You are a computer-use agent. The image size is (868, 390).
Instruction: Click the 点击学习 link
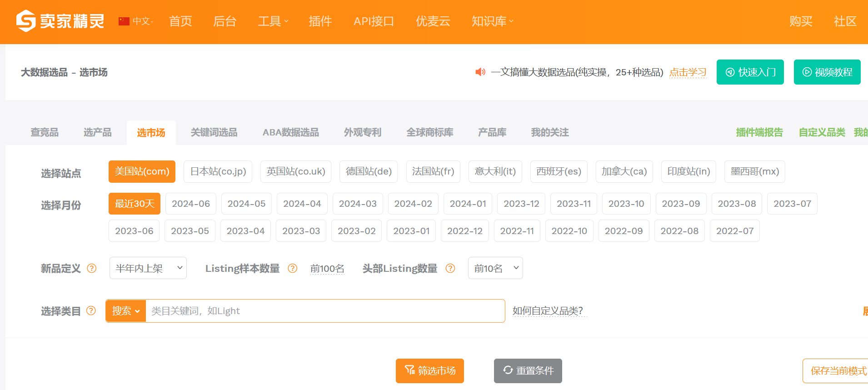pos(688,72)
